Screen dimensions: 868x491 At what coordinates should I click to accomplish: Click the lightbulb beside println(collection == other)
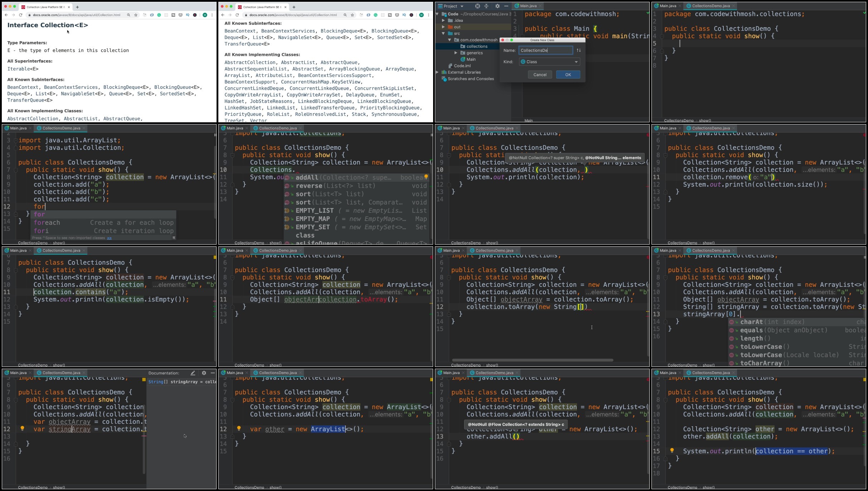click(672, 451)
